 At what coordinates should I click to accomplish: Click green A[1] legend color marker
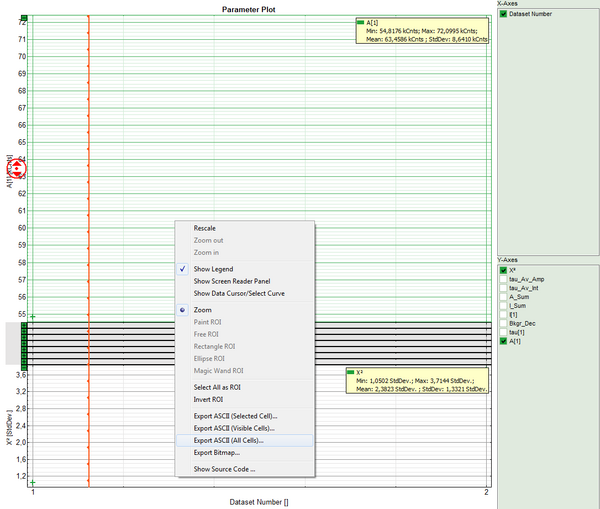coord(360,22)
